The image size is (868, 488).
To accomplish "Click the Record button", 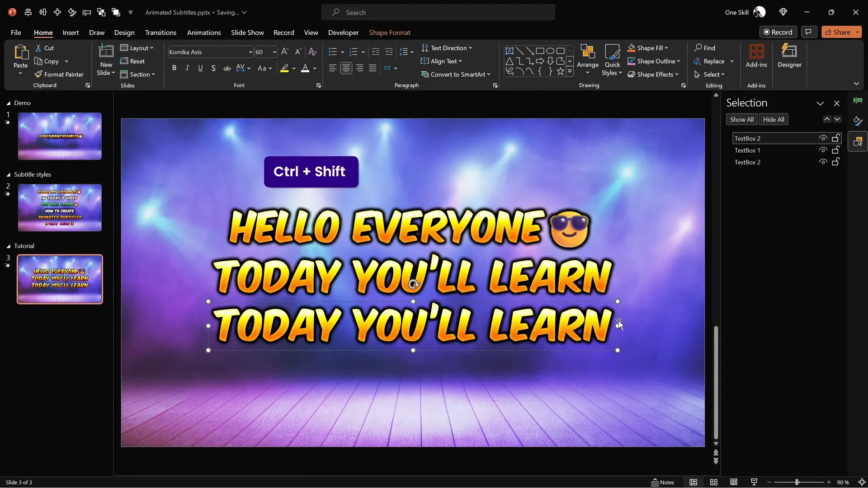I will coord(778,32).
